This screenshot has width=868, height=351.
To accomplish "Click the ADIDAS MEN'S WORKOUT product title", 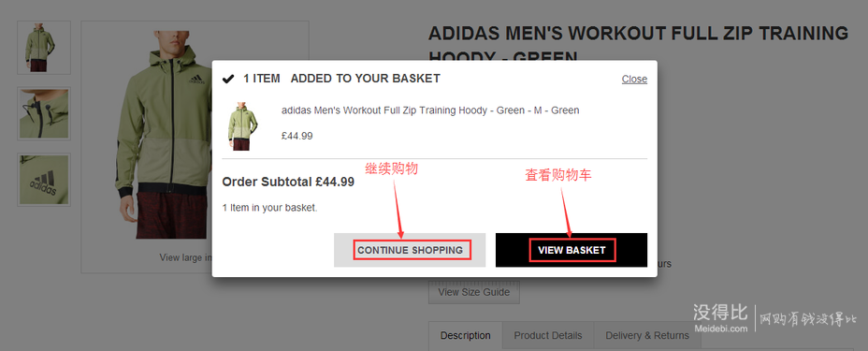I will coord(638,43).
